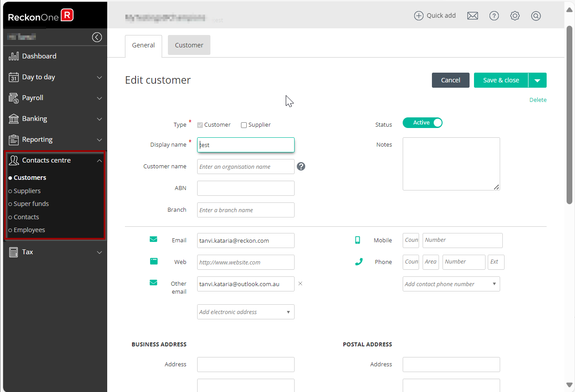Viewport: 575px width, 392px height.
Task: Click the Business Address first line field
Action: click(x=246, y=365)
